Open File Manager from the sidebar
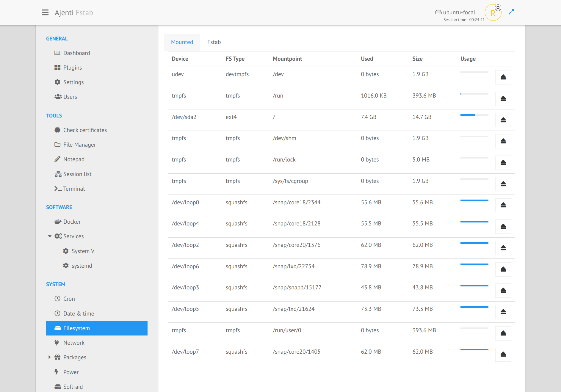Screen dimensions: 561x392 [x=79, y=145]
